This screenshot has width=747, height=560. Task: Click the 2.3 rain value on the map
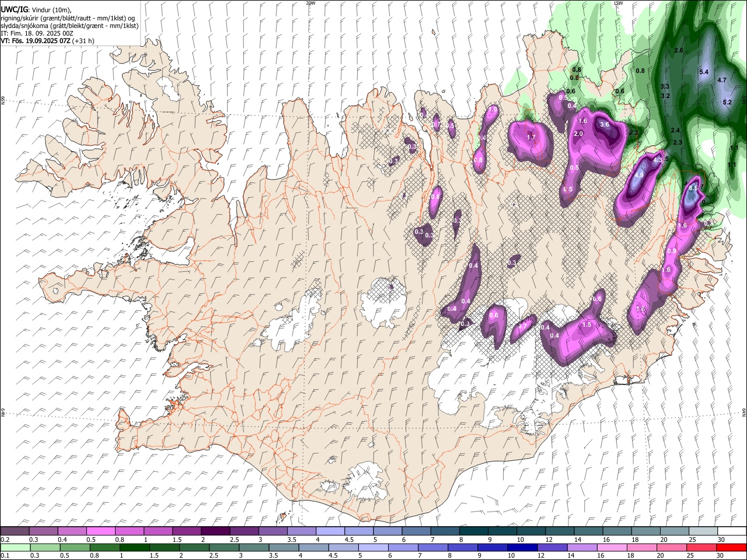click(x=678, y=142)
